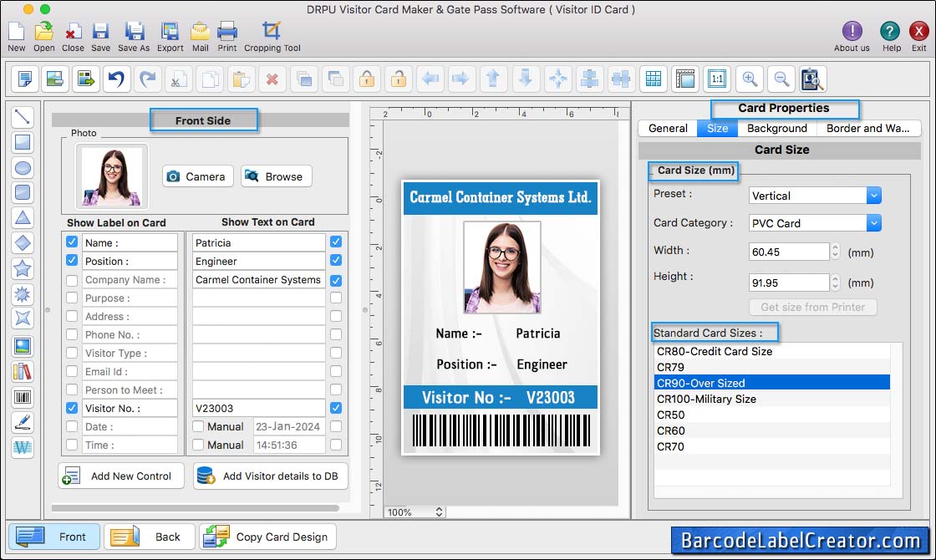Select the Triangle shape tool

(x=23, y=218)
